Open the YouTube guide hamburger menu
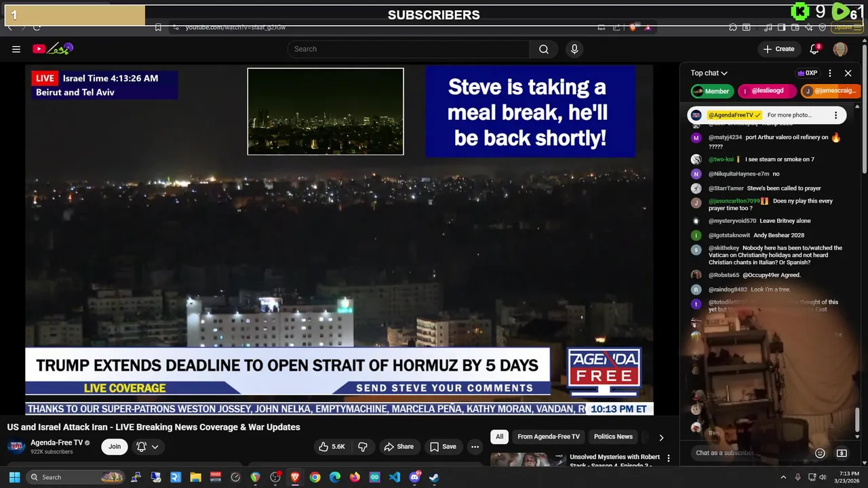Screen dimensions: 868x488 pyautogui.click(x=16, y=49)
